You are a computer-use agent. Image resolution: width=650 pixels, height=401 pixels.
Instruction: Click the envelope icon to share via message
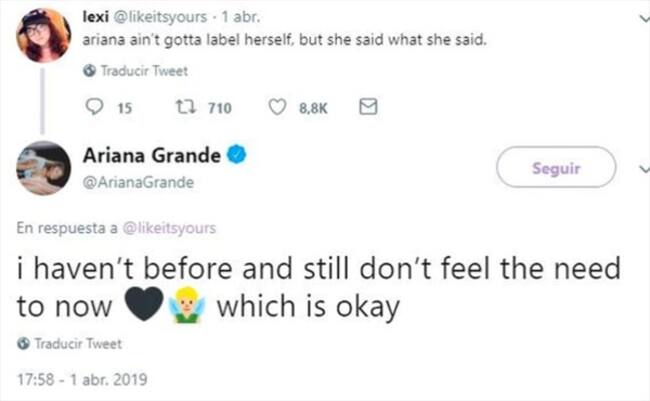click(x=367, y=108)
